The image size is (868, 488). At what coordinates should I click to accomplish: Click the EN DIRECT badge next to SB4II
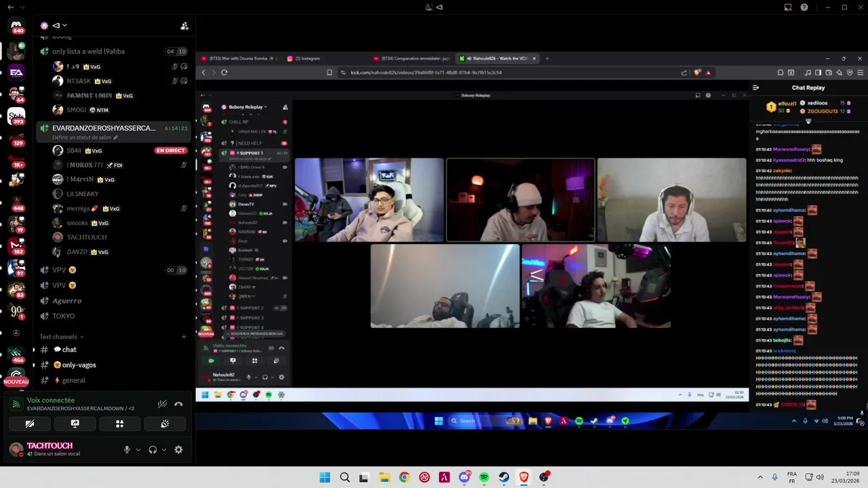[170, 150]
